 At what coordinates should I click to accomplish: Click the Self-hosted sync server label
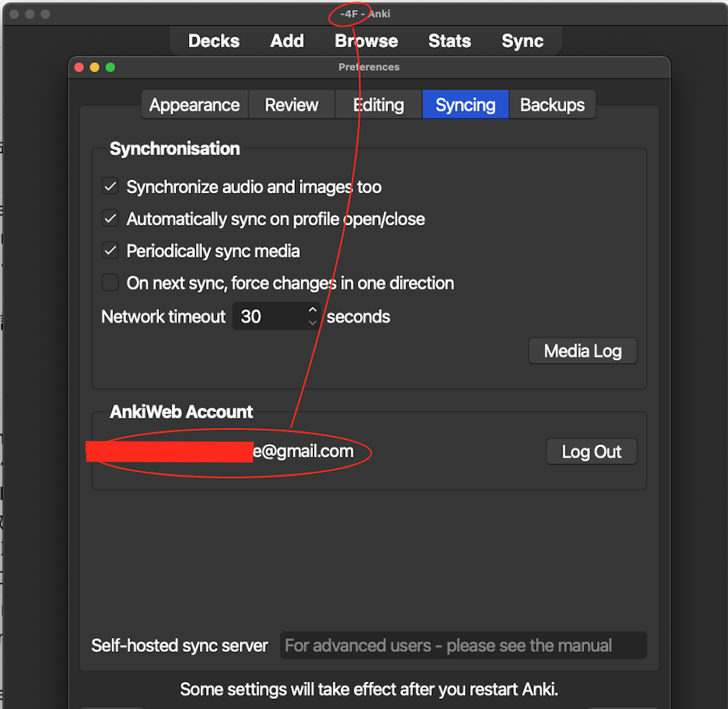(x=180, y=645)
